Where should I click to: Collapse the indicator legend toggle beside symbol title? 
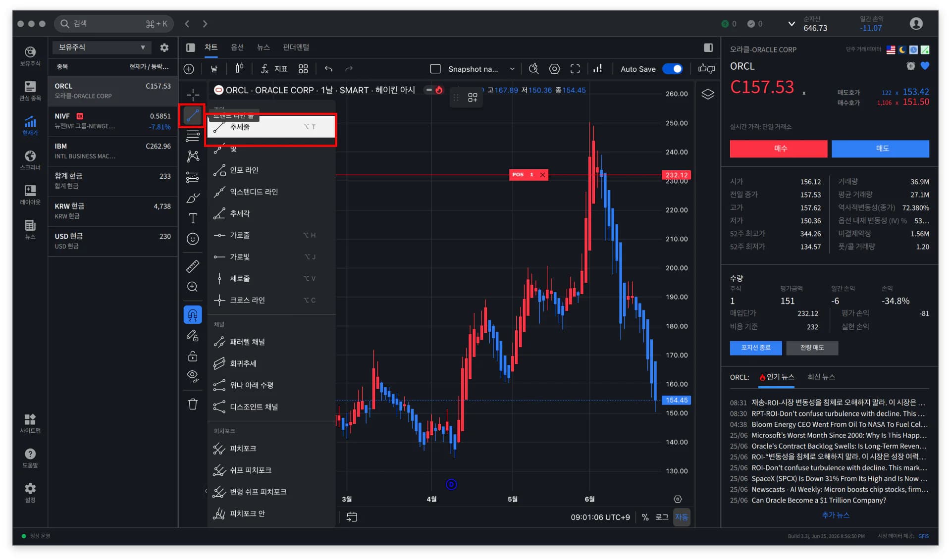pyautogui.click(x=429, y=90)
